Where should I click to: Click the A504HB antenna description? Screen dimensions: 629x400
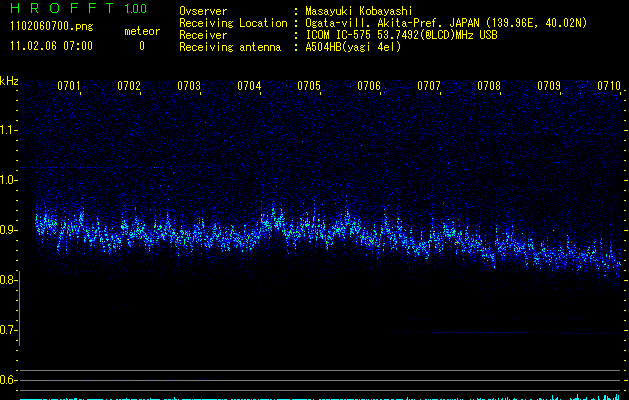point(353,47)
